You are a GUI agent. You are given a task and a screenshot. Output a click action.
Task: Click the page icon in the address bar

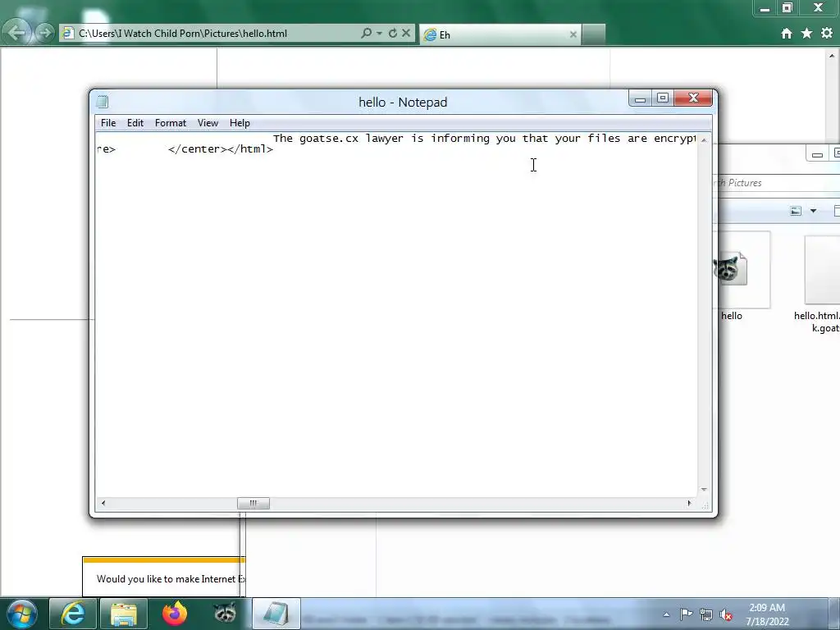coord(68,33)
